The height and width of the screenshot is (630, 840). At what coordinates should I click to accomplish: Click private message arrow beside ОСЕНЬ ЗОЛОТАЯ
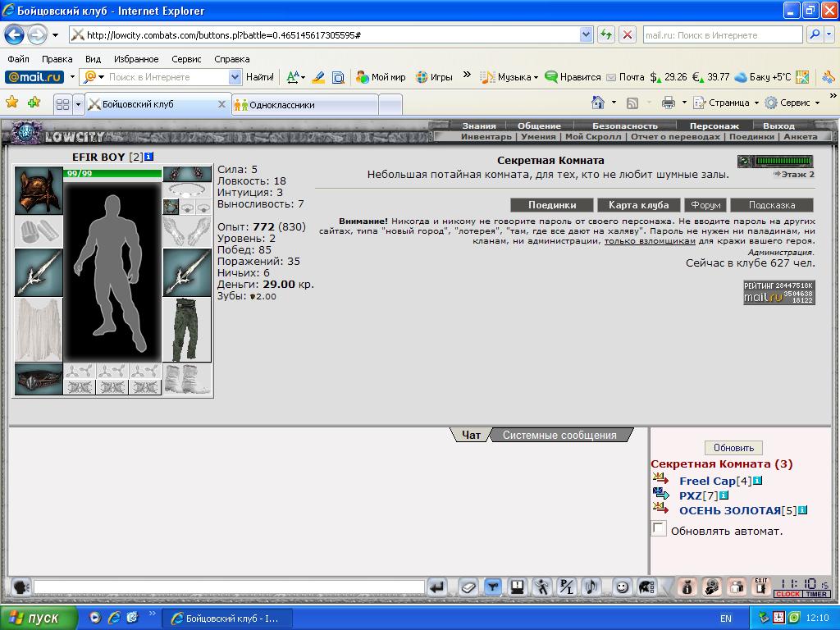[x=660, y=507]
